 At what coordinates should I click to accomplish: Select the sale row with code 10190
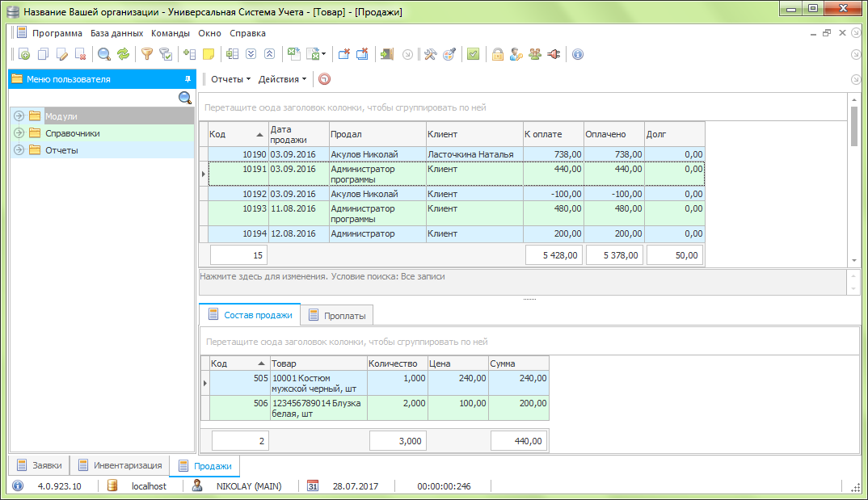pos(452,154)
